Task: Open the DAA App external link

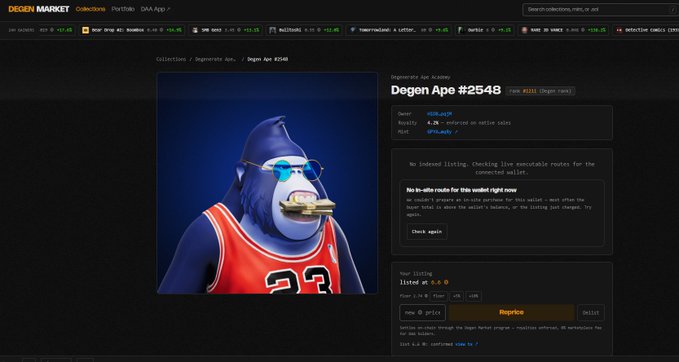Action: [x=155, y=9]
